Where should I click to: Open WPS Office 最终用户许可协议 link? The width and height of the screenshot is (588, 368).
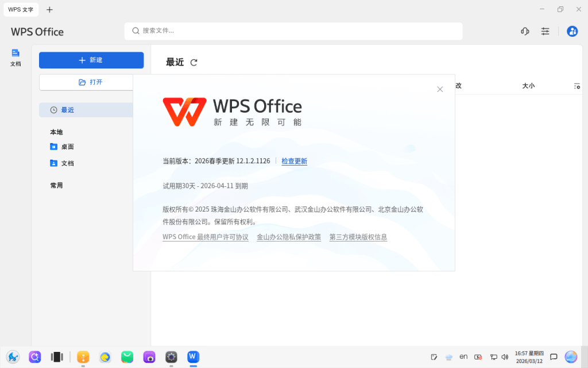206,237
